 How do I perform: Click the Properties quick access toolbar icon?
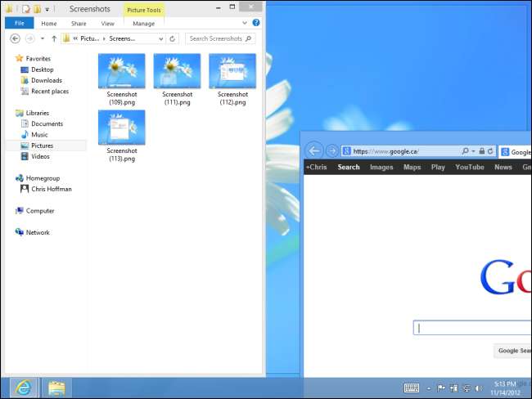tap(26, 9)
